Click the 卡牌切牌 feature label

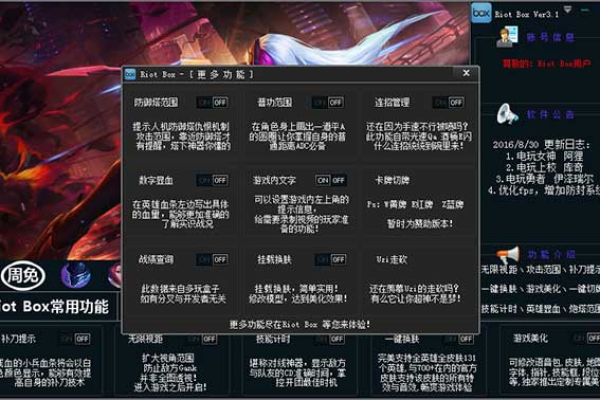tap(392, 180)
